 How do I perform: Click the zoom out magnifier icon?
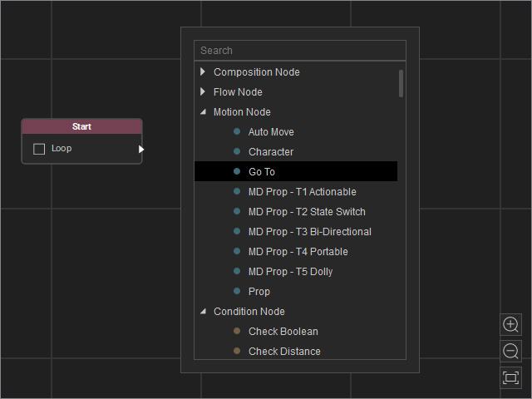510,351
